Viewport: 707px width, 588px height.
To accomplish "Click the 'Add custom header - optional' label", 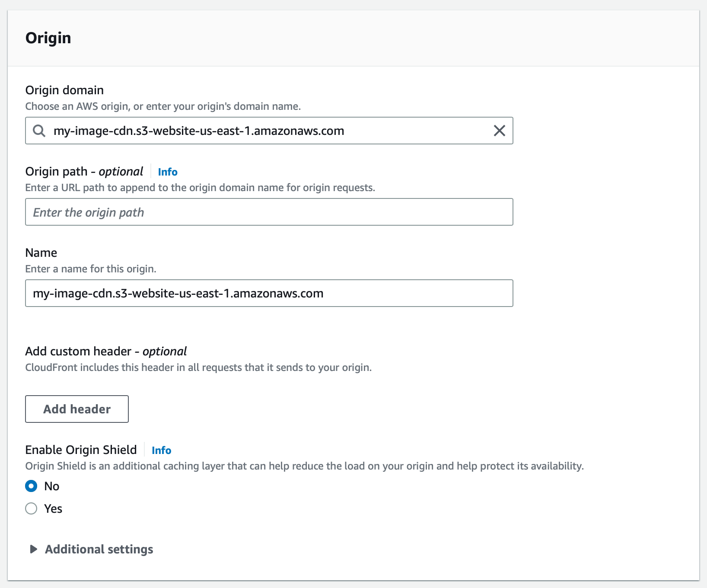I will point(106,351).
